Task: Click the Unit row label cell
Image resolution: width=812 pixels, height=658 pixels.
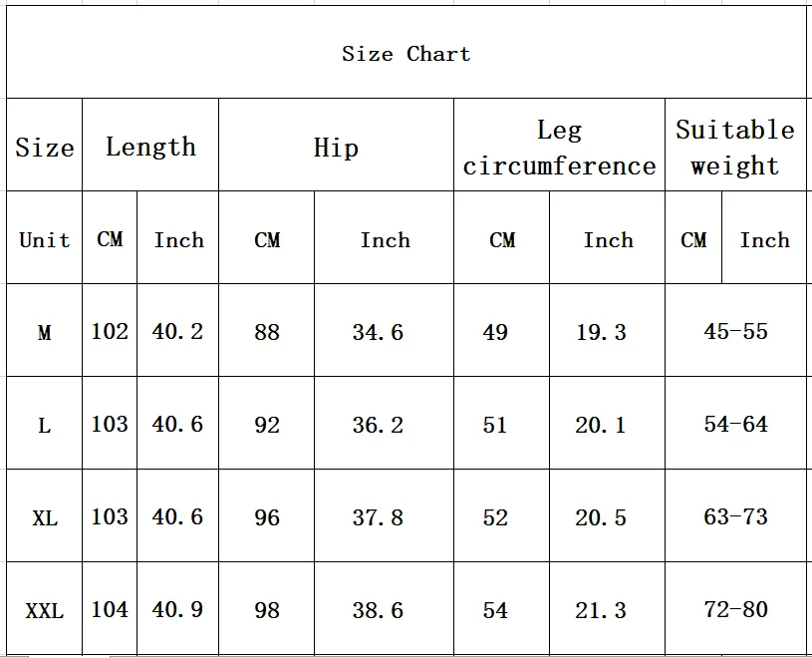Action: pyautogui.click(x=45, y=237)
